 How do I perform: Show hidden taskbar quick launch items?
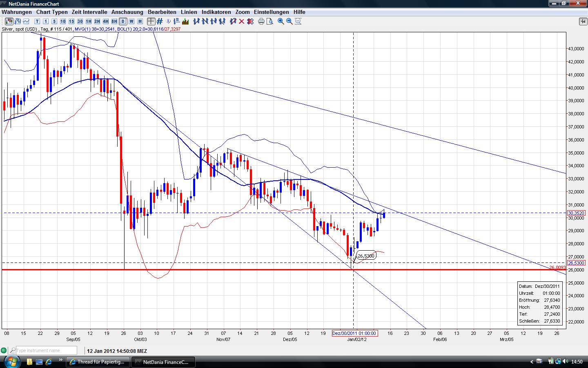tap(61, 360)
